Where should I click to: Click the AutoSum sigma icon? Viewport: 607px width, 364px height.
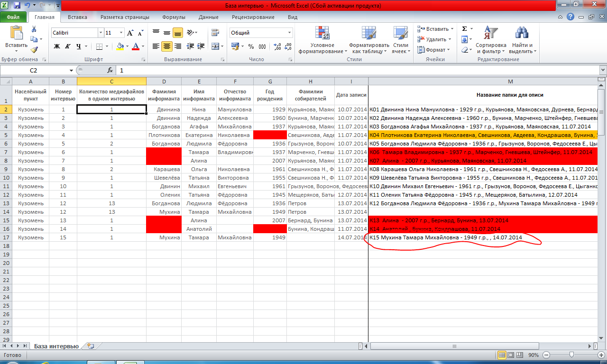[464, 29]
